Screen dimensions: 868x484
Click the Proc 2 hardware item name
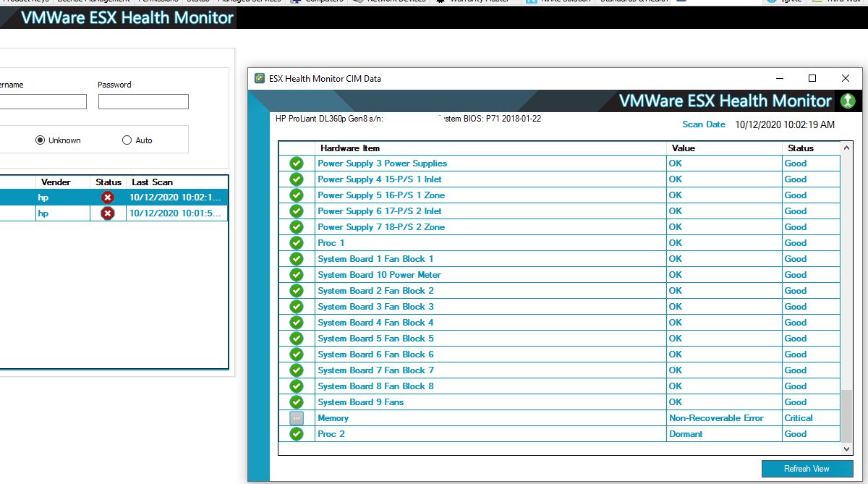(x=331, y=434)
